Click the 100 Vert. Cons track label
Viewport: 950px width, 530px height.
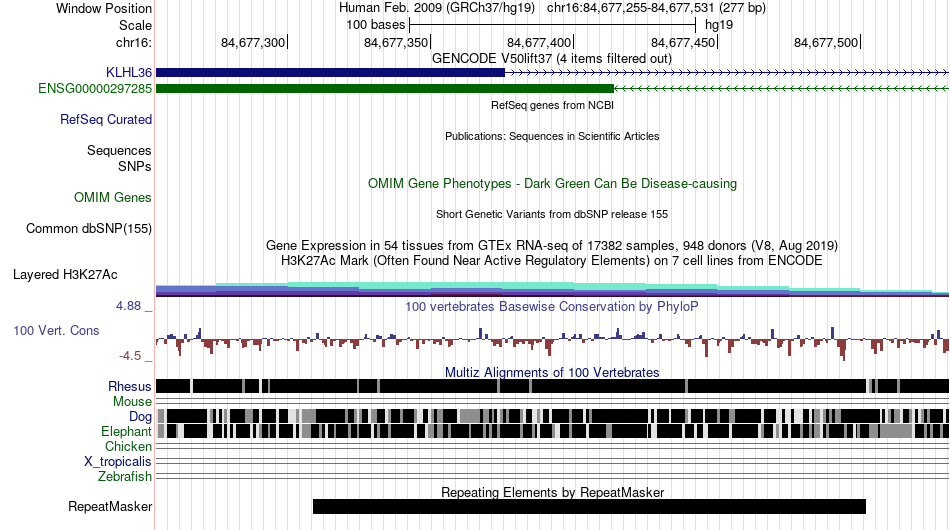coord(56,331)
